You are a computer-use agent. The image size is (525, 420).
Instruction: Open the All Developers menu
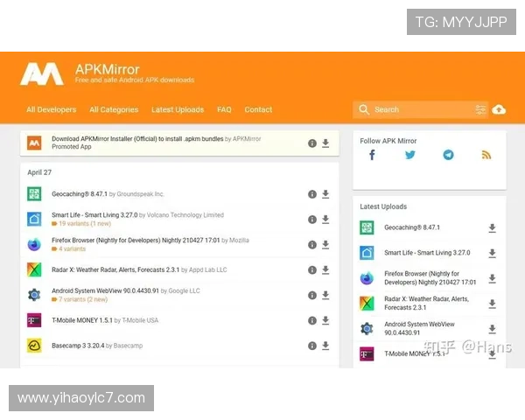51,109
